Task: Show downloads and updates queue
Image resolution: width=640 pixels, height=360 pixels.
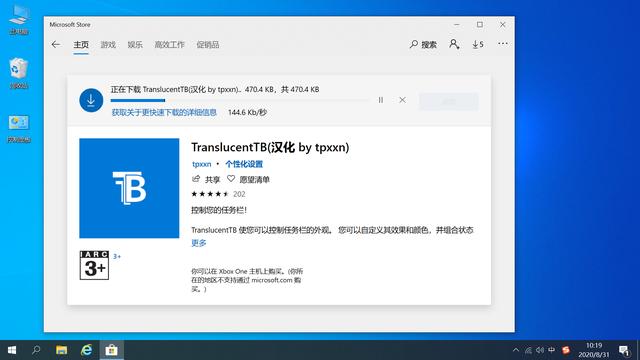Action: click(x=478, y=44)
